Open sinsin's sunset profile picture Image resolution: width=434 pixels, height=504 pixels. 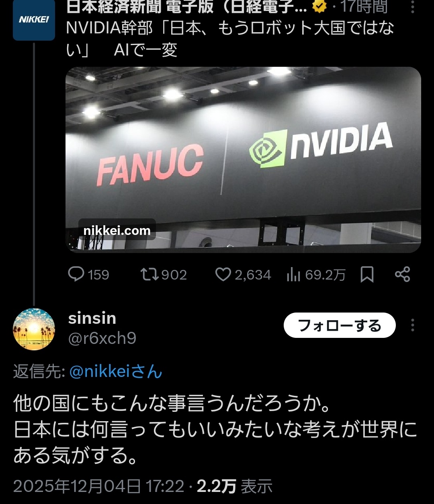click(x=34, y=329)
